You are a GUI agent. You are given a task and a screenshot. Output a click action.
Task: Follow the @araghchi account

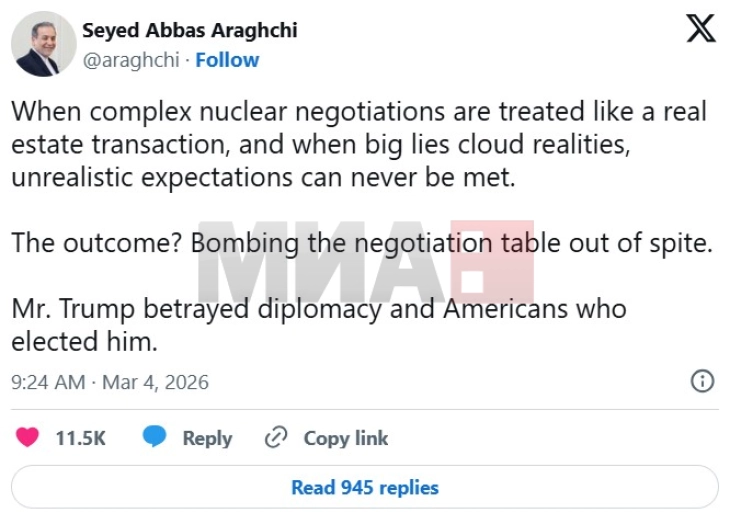click(x=227, y=60)
